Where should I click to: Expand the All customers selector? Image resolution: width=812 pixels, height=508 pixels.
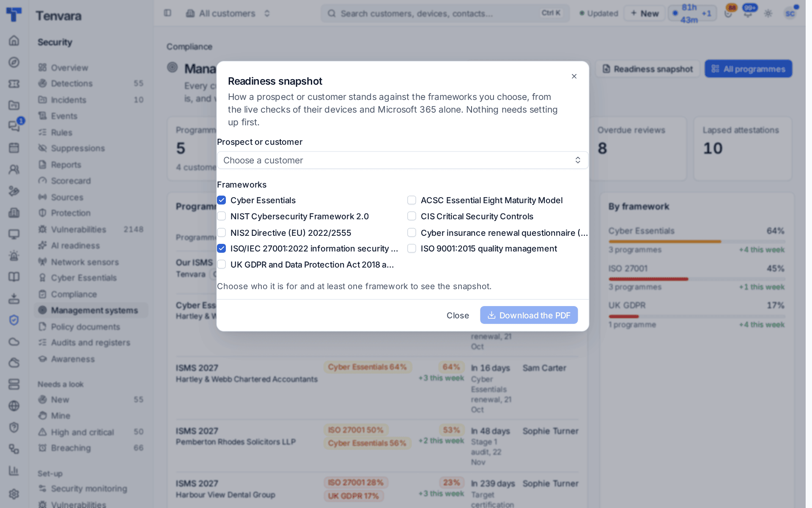click(x=228, y=14)
